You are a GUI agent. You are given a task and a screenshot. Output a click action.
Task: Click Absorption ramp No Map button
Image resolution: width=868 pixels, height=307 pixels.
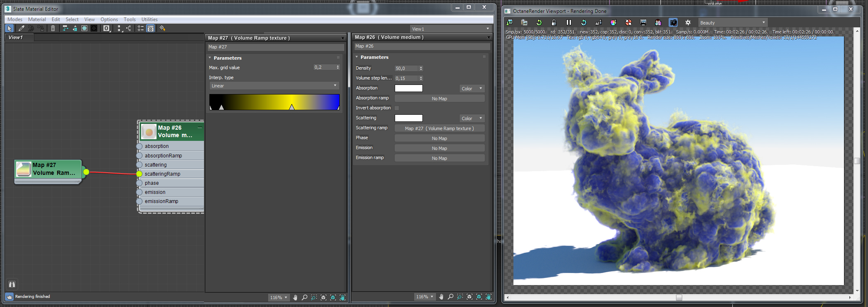(439, 99)
